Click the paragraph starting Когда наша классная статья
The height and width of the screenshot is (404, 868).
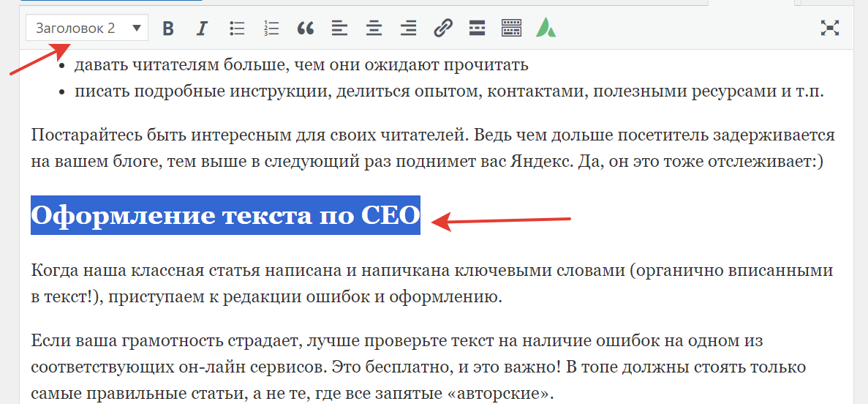click(431, 284)
